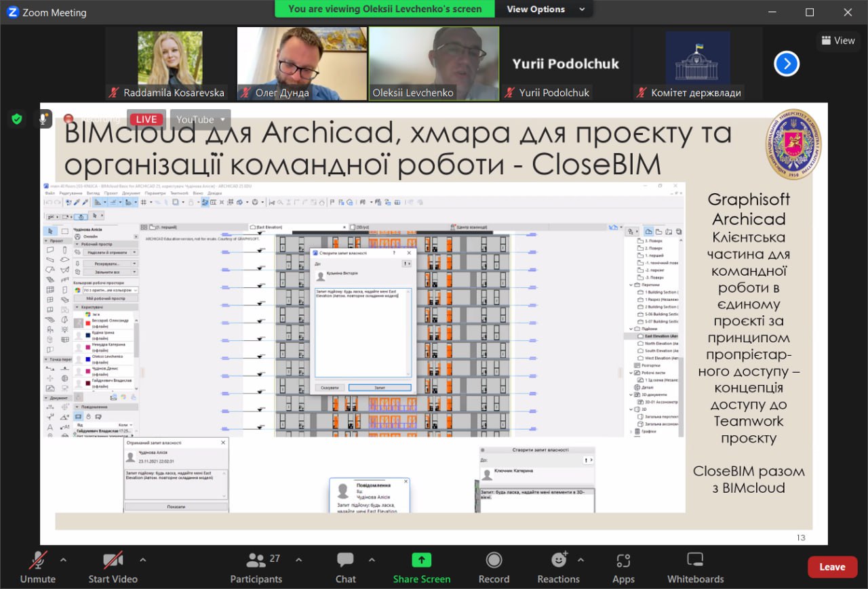This screenshot has width=868, height=589.
Task: Click request message text field in dialog
Action: click(363, 332)
